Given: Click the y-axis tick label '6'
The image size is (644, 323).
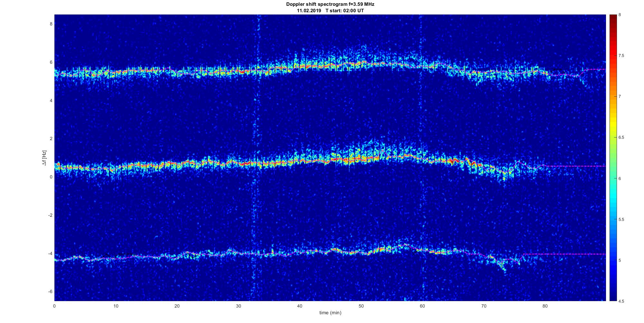Looking at the screenshot, I should pyautogui.click(x=51, y=62).
